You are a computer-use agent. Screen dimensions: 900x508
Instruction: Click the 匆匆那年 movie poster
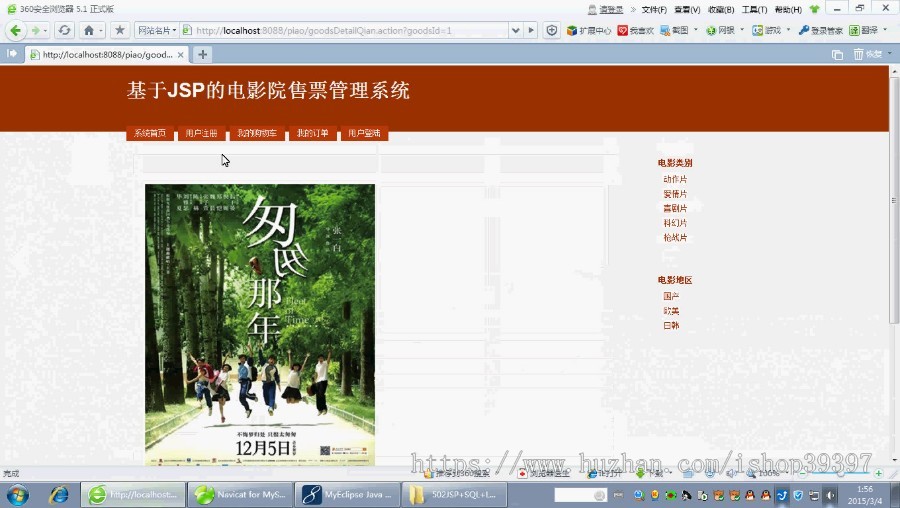click(x=259, y=325)
